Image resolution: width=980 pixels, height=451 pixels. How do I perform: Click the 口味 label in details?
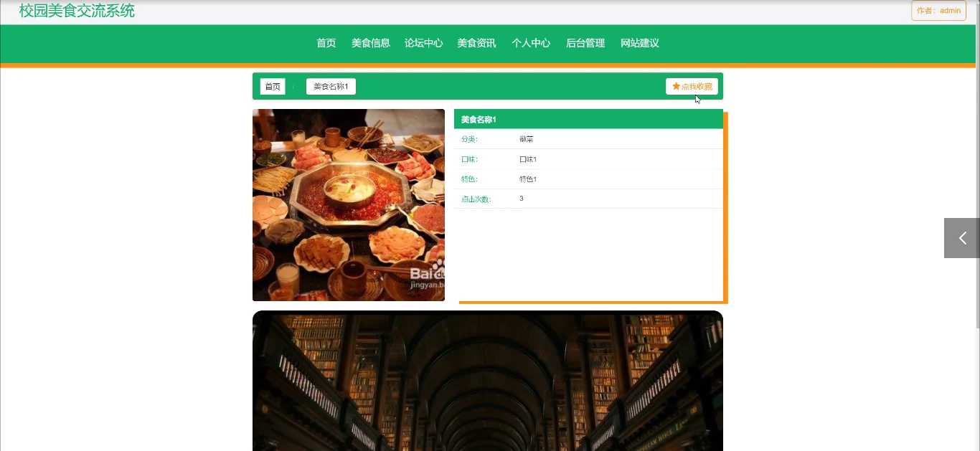pos(469,159)
